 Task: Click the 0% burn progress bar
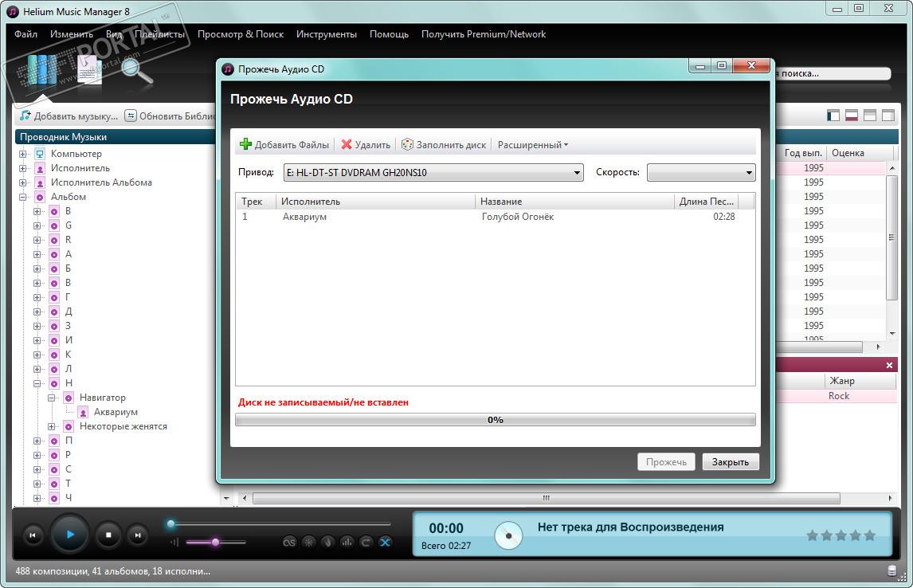[496, 420]
